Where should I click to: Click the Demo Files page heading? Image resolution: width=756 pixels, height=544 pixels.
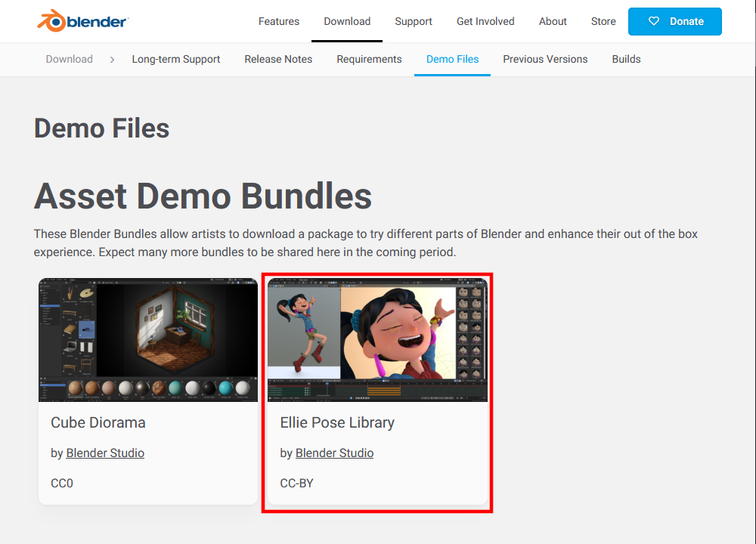tap(102, 128)
